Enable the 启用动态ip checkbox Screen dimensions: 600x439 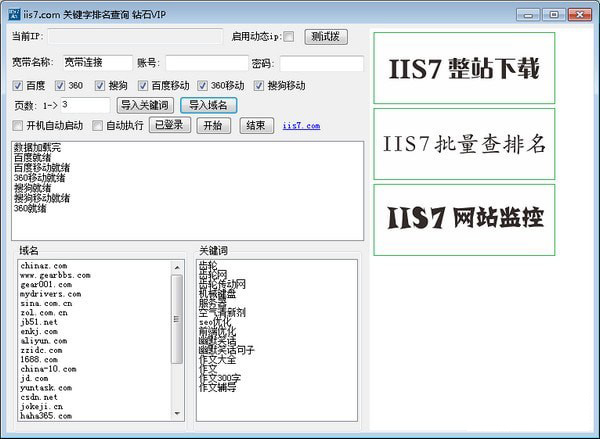[x=289, y=37]
